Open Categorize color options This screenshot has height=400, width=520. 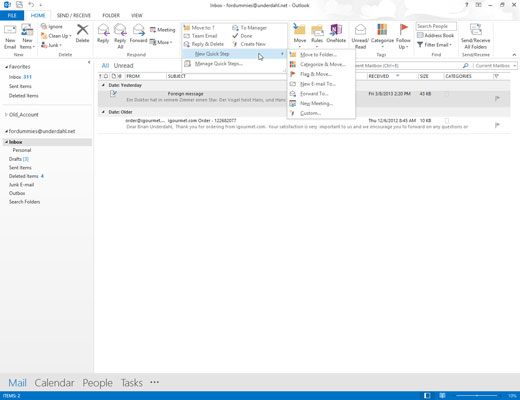(x=382, y=36)
